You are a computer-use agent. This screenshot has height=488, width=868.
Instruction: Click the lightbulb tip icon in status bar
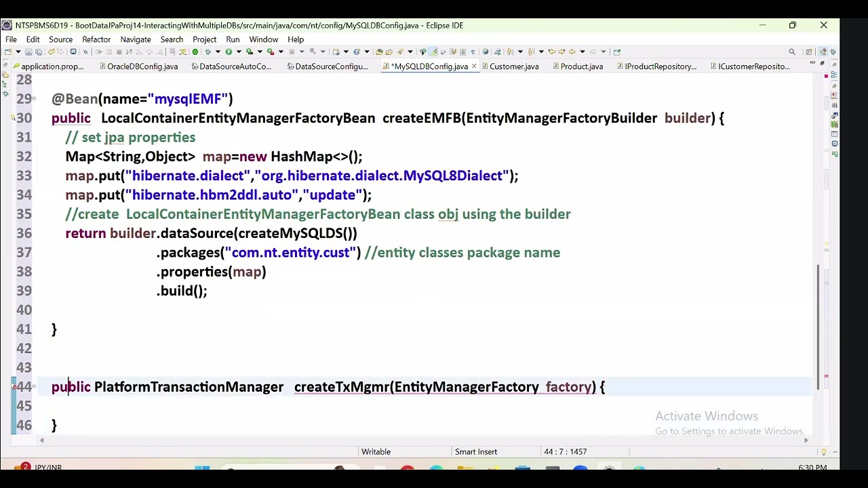point(824,452)
